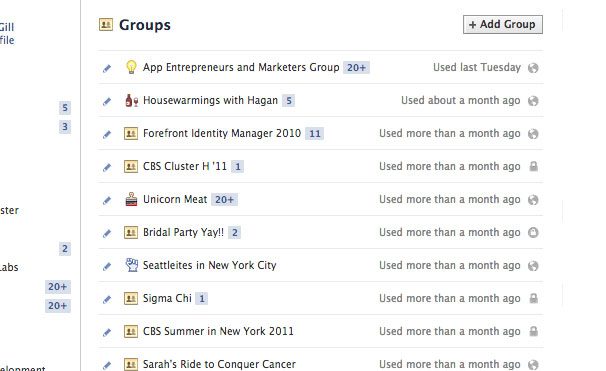This screenshot has height=371, width=606.
Task: Click the 11 counter next to Forefront Identity Manager
Action: point(315,134)
